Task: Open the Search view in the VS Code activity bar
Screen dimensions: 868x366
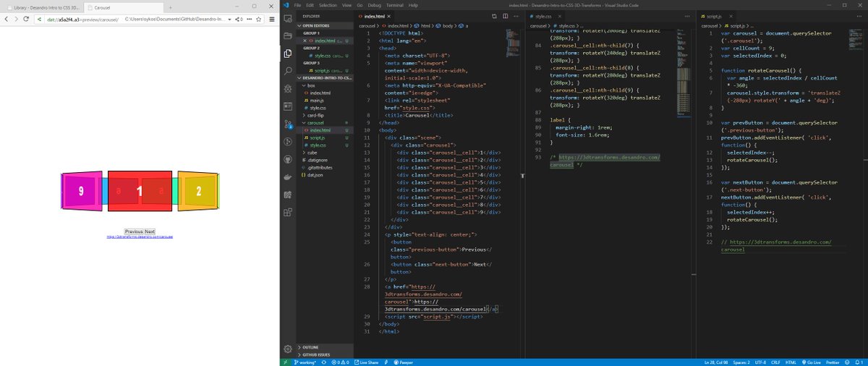Action: [x=288, y=70]
